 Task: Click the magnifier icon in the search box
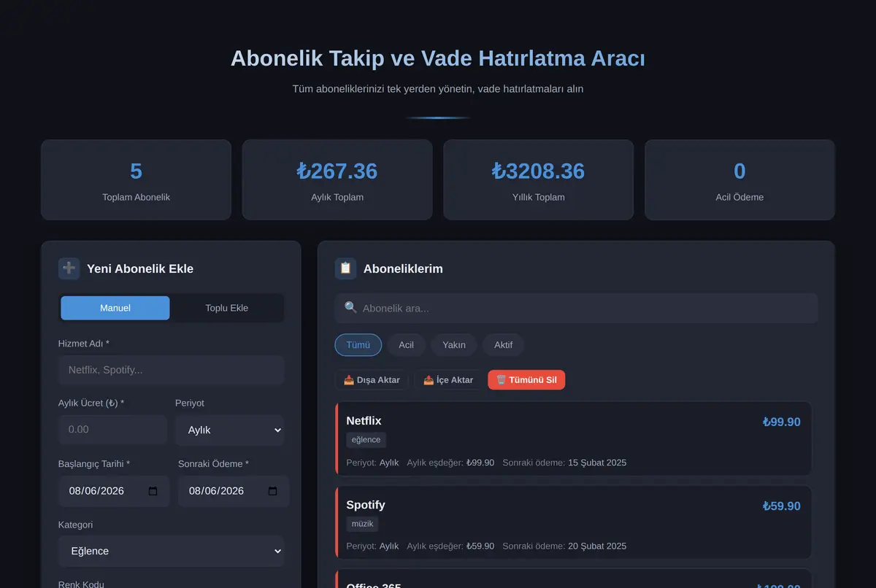(350, 308)
